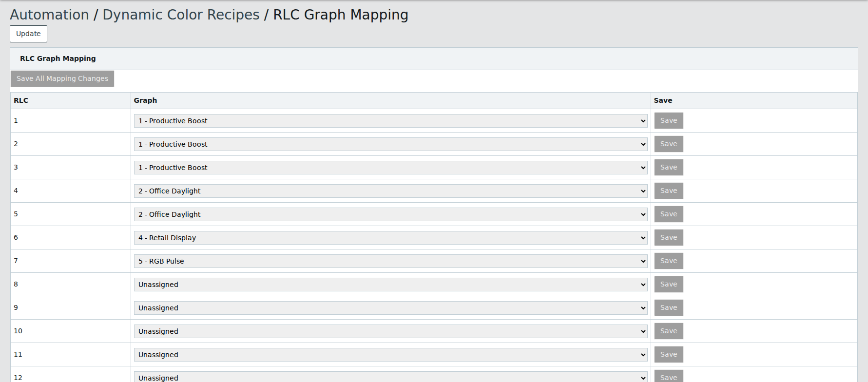
Task: Open the Automation breadcrumb link
Action: coord(49,15)
